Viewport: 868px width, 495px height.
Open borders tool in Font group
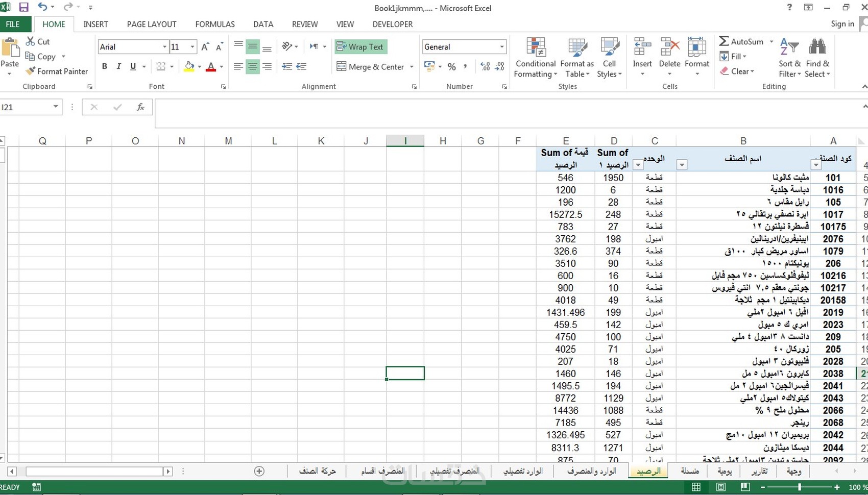coord(161,66)
